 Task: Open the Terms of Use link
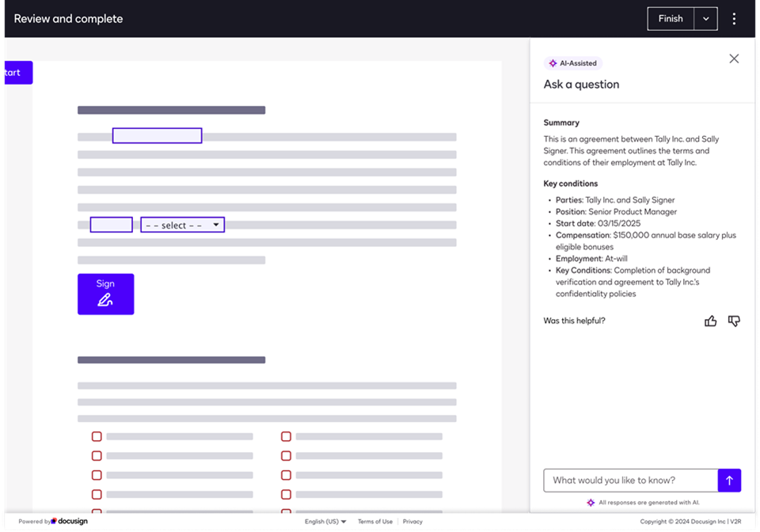(x=375, y=522)
